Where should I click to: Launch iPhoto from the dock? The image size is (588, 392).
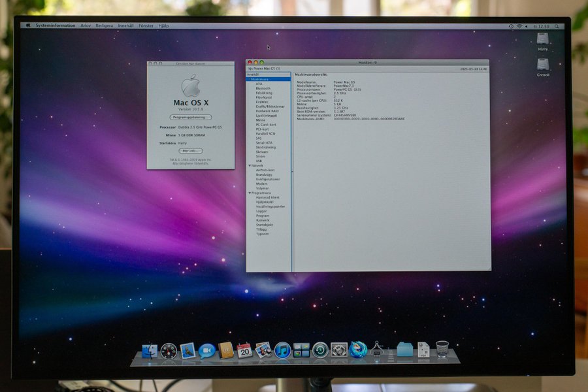(264, 350)
